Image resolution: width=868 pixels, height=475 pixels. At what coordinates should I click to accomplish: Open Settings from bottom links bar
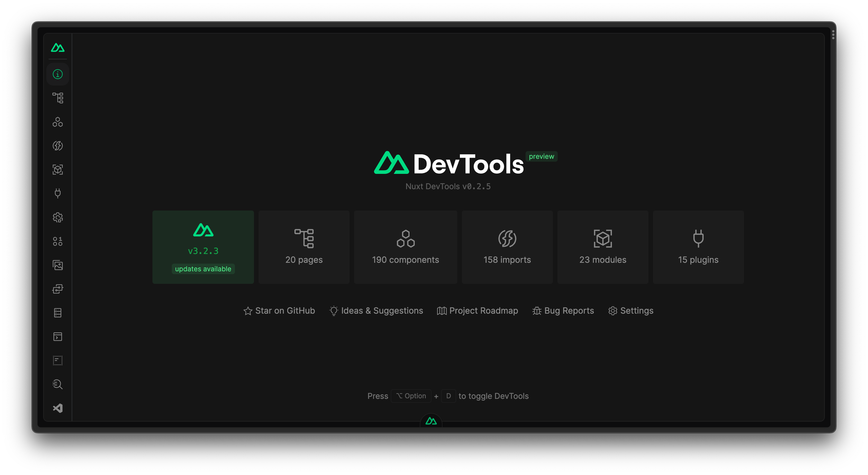tap(631, 311)
